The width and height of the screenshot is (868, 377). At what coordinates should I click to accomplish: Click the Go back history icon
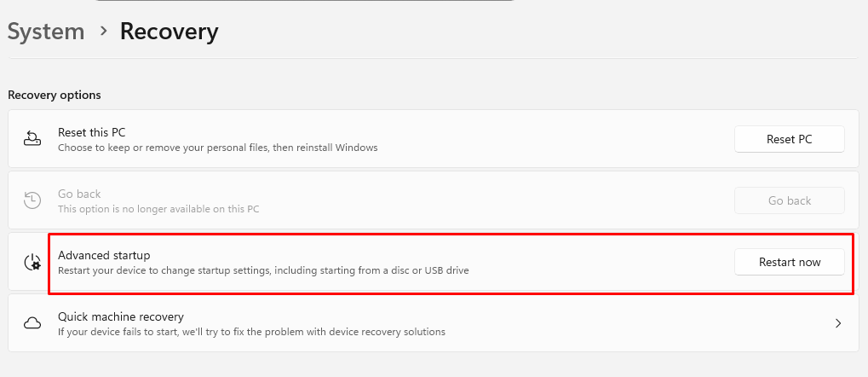tap(32, 200)
